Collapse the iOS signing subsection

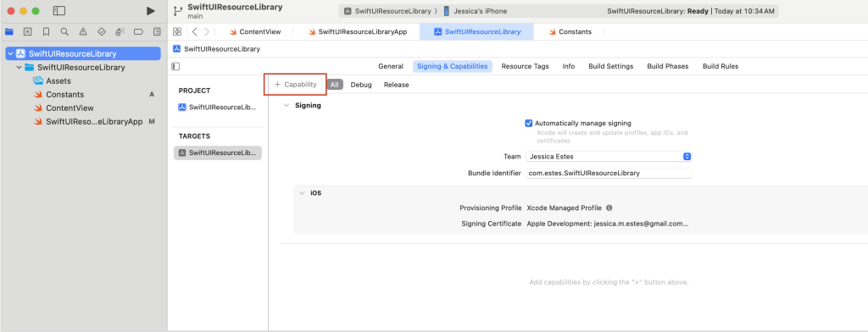(302, 193)
